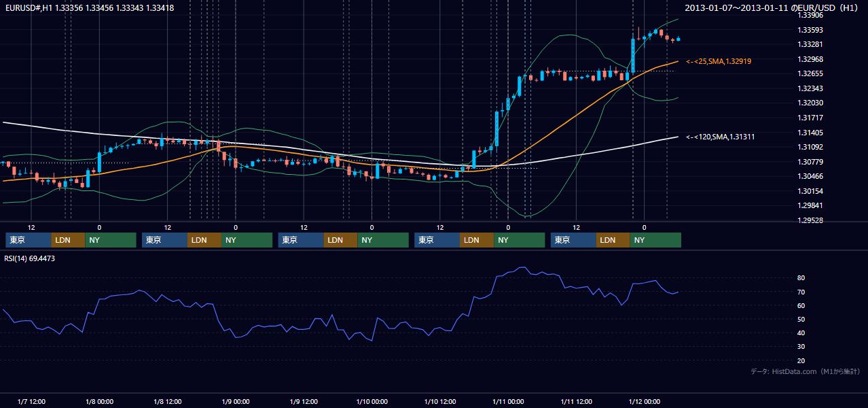Click the LDN session block for 1/7
Viewport: 868px width, 408px height.
click(69, 240)
